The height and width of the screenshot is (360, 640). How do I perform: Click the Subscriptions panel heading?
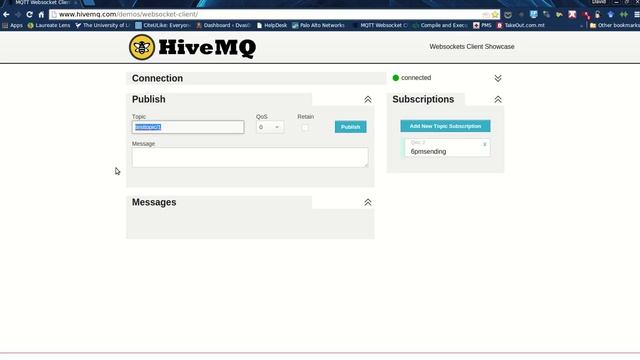point(423,100)
